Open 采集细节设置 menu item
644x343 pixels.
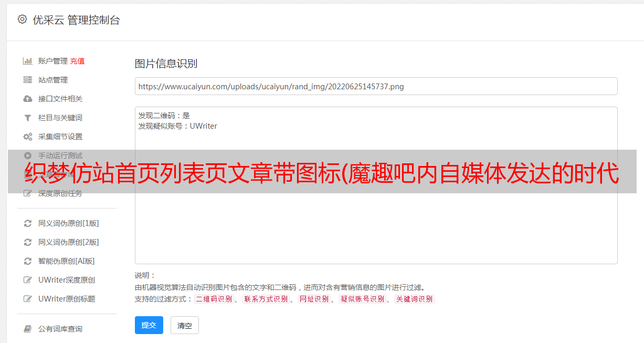point(60,137)
